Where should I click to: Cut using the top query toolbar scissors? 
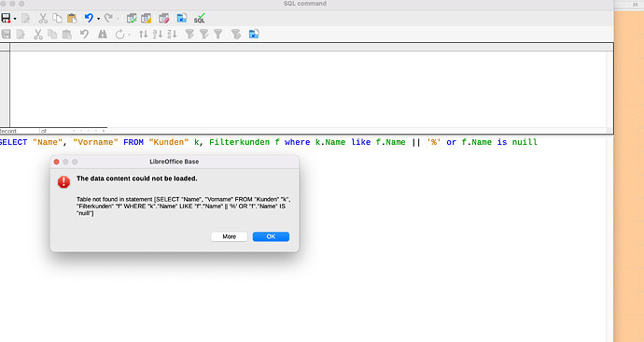coord(43,18)
